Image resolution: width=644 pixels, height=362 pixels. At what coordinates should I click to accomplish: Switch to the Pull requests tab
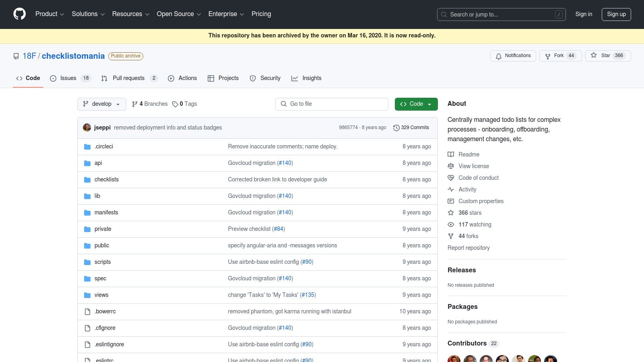130,78
